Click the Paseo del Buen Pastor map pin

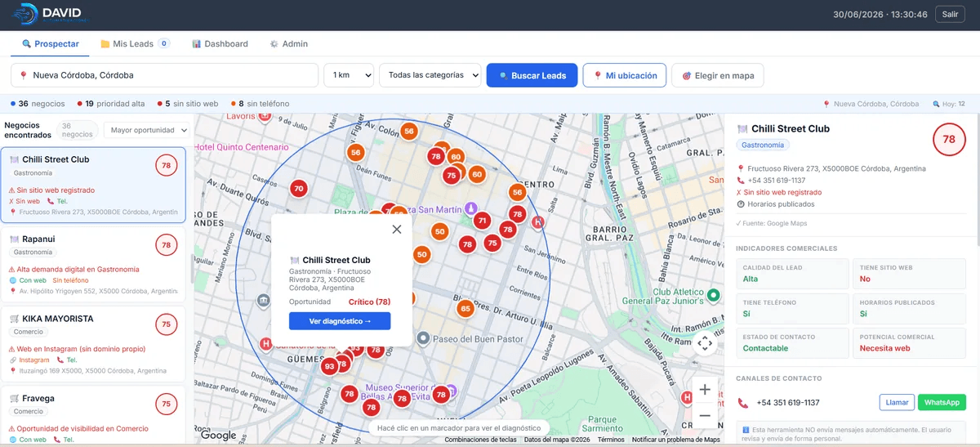(423, 337)
